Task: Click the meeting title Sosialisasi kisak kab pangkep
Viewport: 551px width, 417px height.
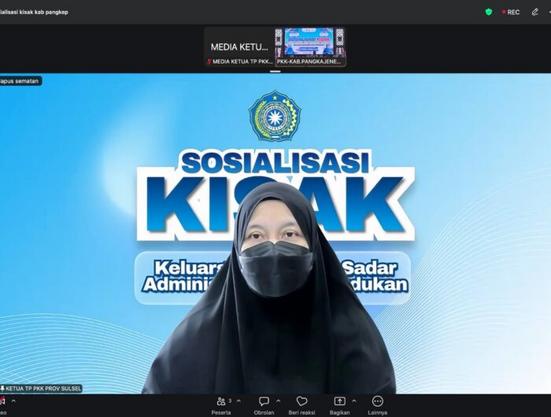Action: click(34, 12)
